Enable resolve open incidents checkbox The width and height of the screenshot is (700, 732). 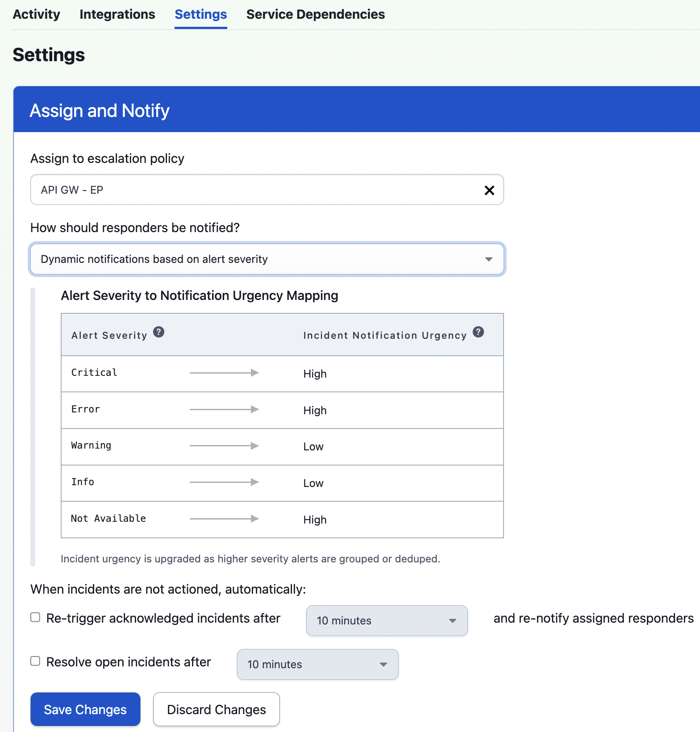[x=35, y=661]
